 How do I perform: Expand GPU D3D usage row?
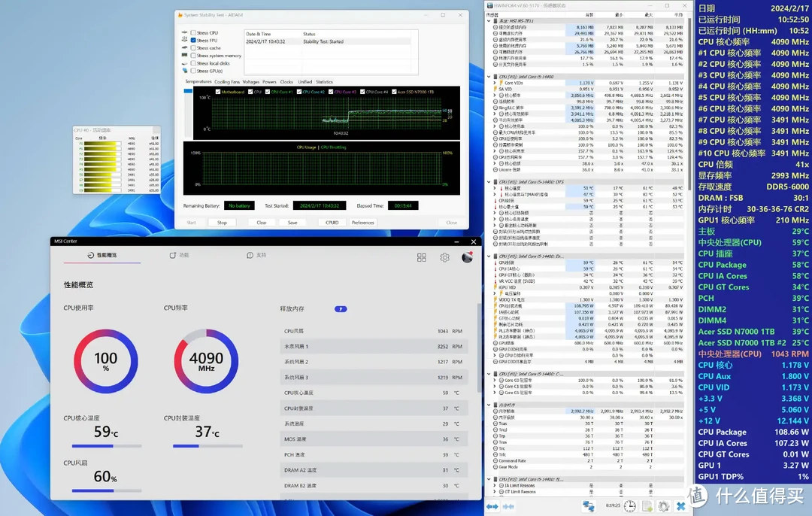pyautogui.click(x=495, y=355)
